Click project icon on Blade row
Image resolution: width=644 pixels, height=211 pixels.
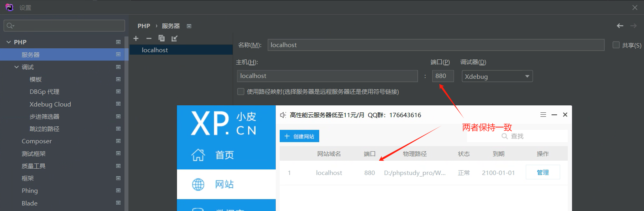click(x=118, y=203)
